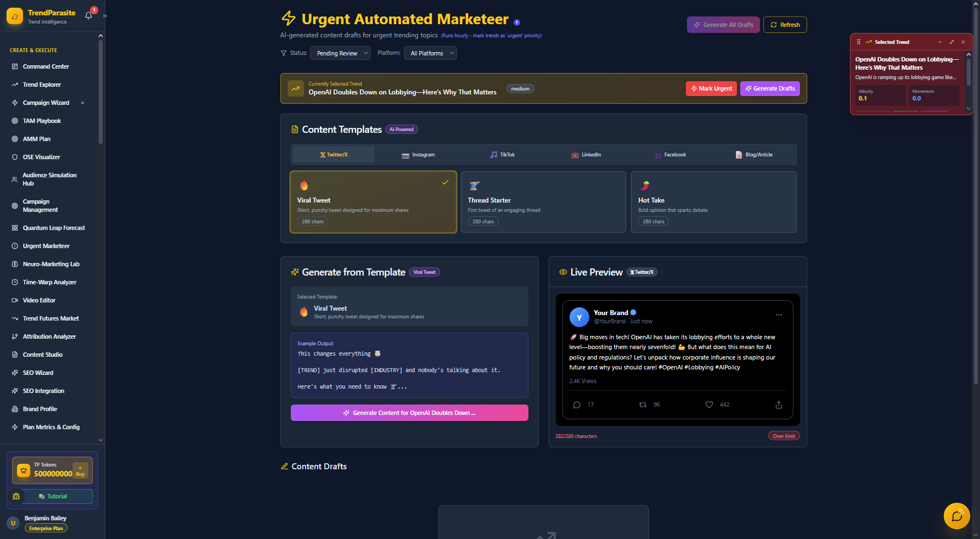980x539 pixels.
Task: Click the tweet preview reply icon
Action: point(577,405)
